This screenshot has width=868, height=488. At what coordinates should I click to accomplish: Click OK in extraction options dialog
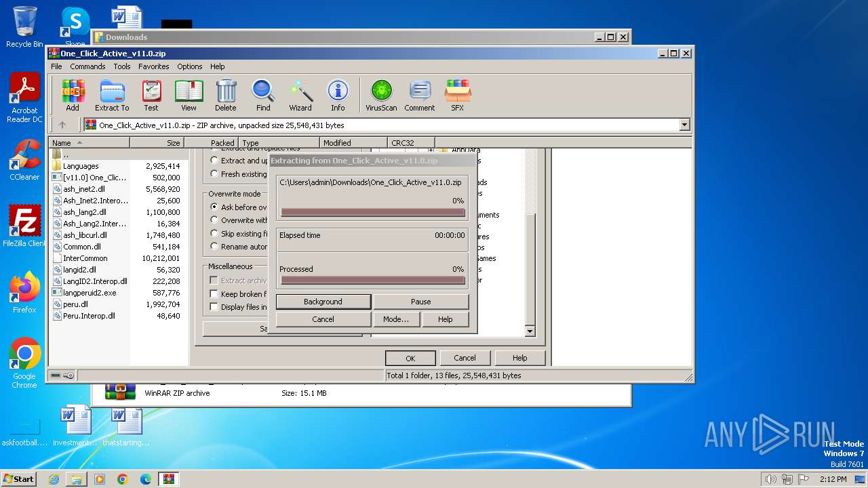point(410,358)
